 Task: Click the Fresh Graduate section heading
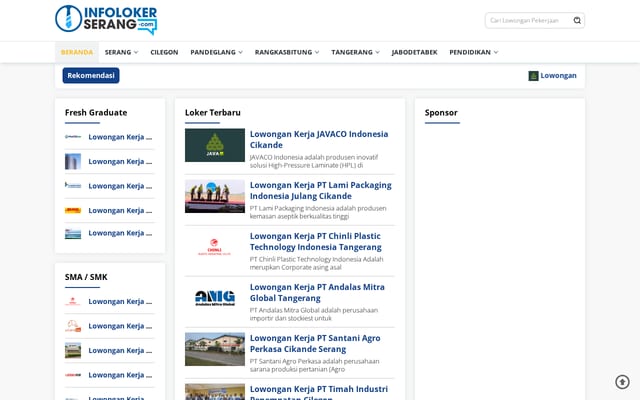coord(96,113)
